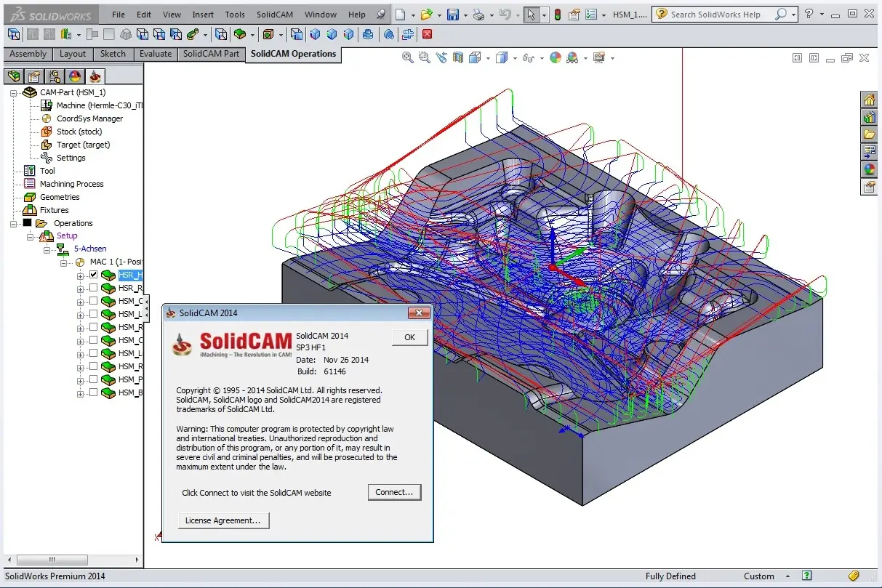Collapse the Setup tree node
The height and width of the screenshot is (588, 882).
(31, 236)
